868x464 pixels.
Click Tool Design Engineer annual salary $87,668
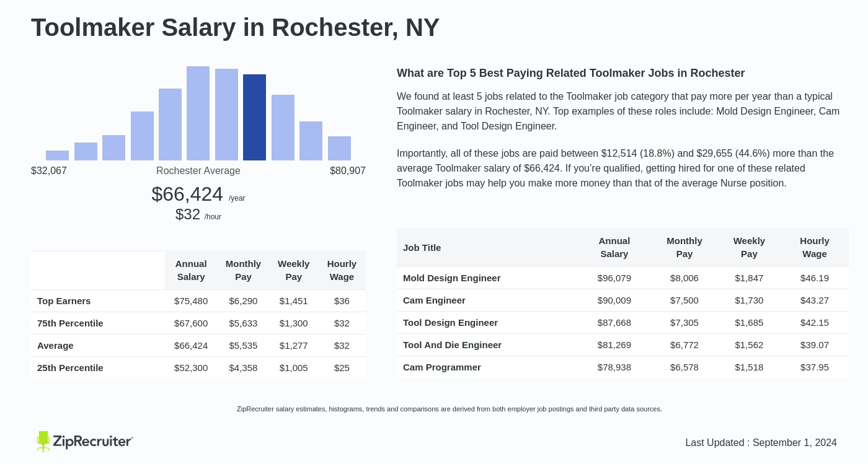click(x=614, y=323)
